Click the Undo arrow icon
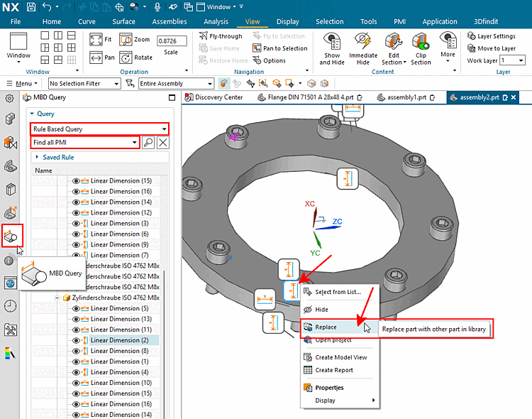The height and width of the screenshot is (419, 532). pos(47,6)
